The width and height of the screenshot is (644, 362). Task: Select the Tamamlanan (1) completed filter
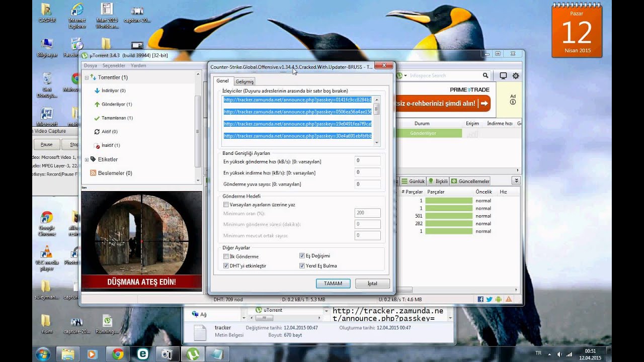(x=113, y=118)
